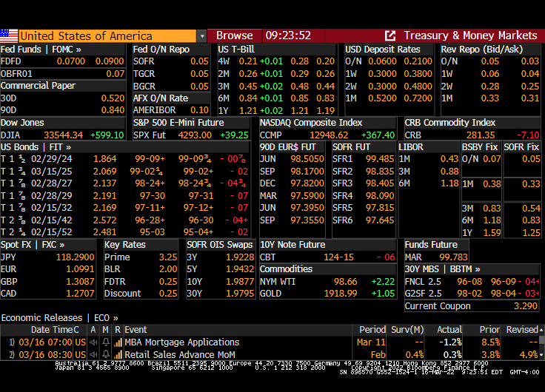Viewport: 545px width, 392px height.
Task: Open bar chart icon for MBA Mortgage Applications
Action: tap(118, 342)
